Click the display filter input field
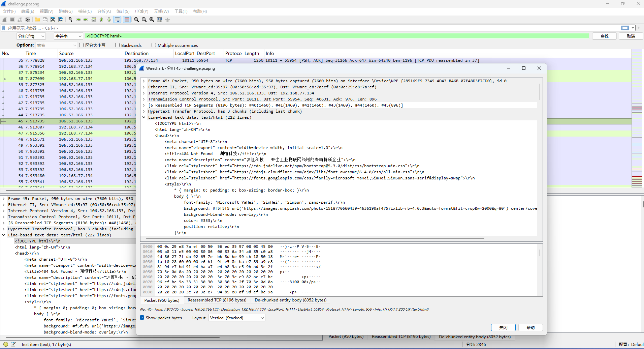The height and width of the screenshot is (349, 644). point(303,28)
